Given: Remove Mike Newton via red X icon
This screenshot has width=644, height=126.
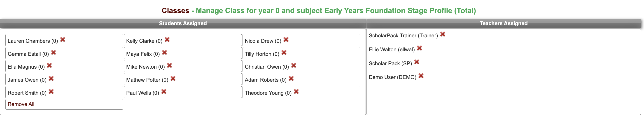Looking at the screenshot, I should (170, 65).
